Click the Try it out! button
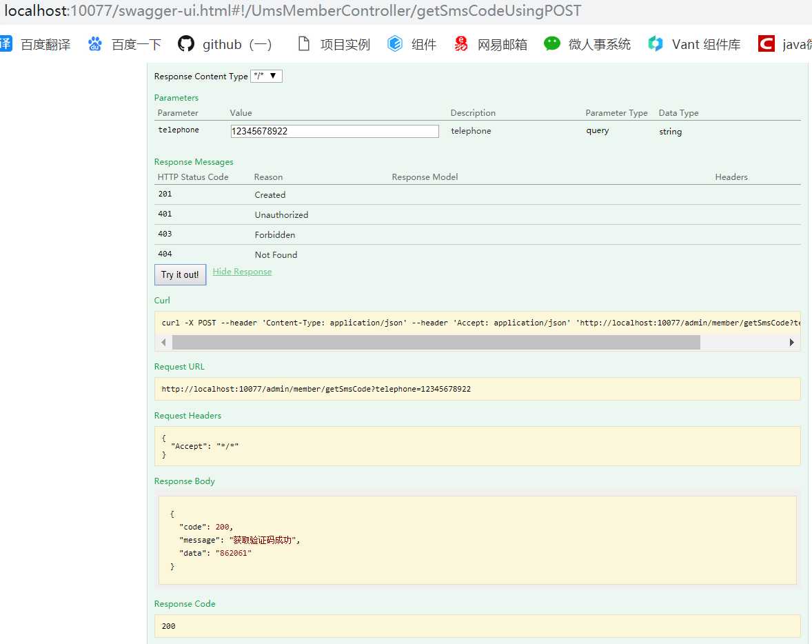 click(x=180, y=274)
